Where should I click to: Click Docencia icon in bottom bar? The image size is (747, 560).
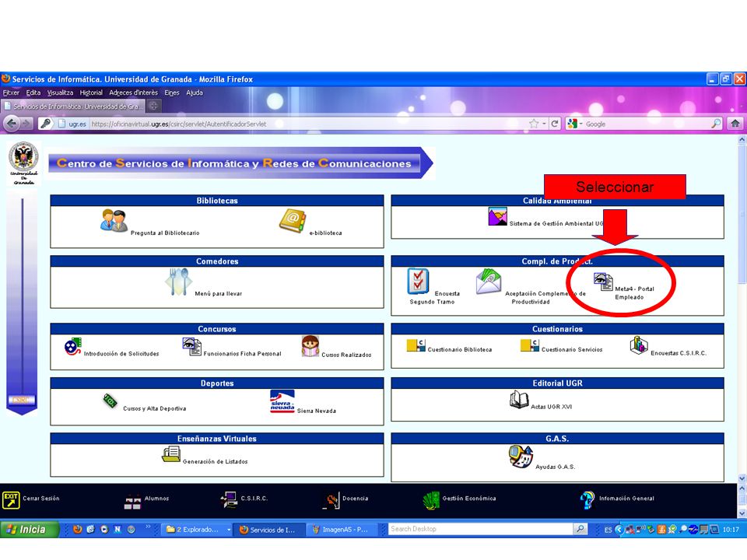point(331,500)
